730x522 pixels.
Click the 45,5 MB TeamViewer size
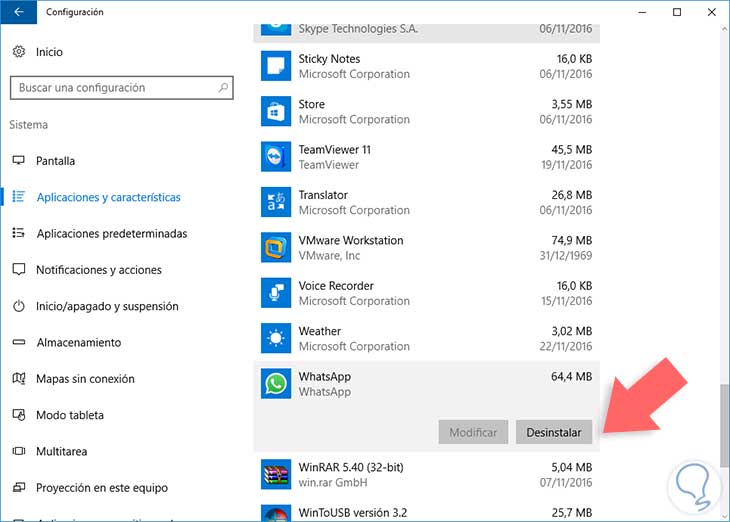[x=571, y=149]
